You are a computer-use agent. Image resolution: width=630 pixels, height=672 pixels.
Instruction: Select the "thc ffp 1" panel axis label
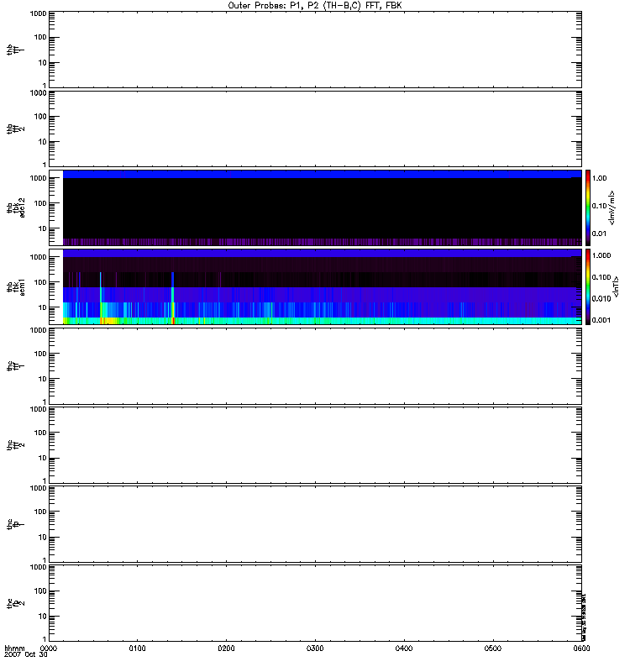coord(16,524)
